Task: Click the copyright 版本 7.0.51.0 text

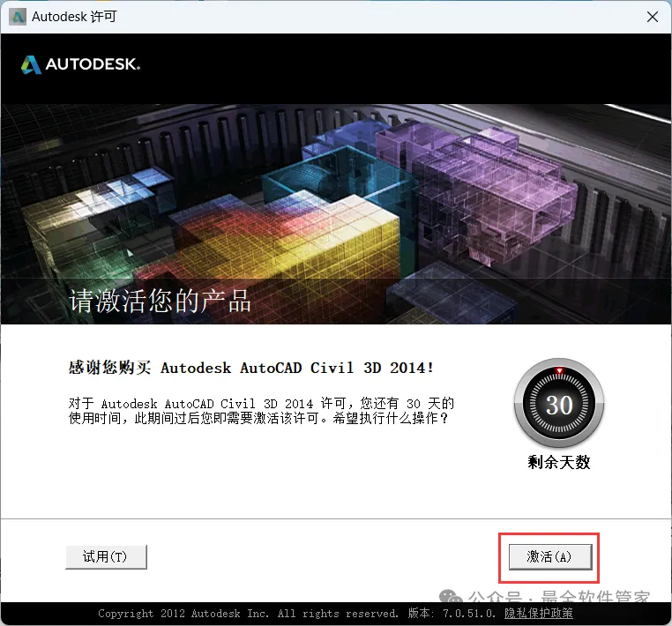Action: (x=296, y=613)
